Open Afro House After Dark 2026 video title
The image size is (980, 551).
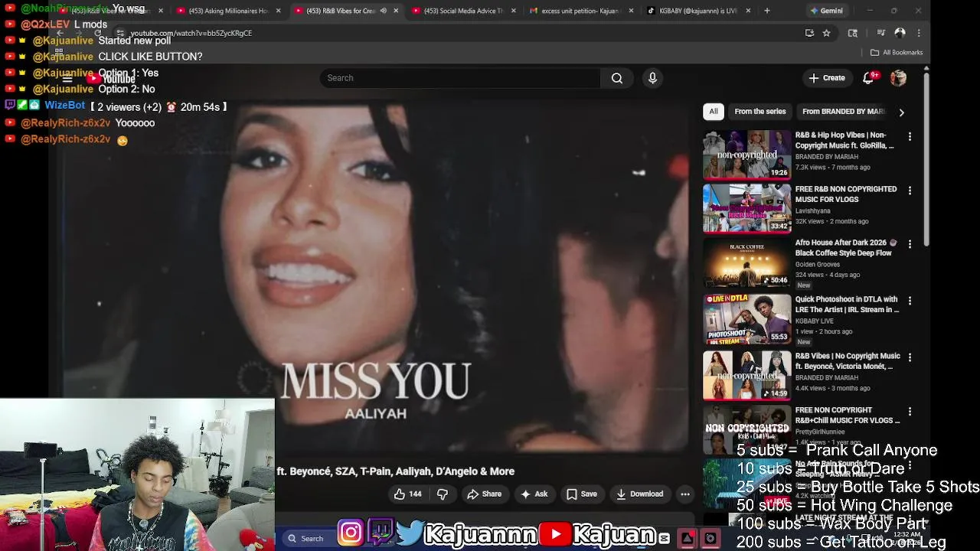(846, 247)
